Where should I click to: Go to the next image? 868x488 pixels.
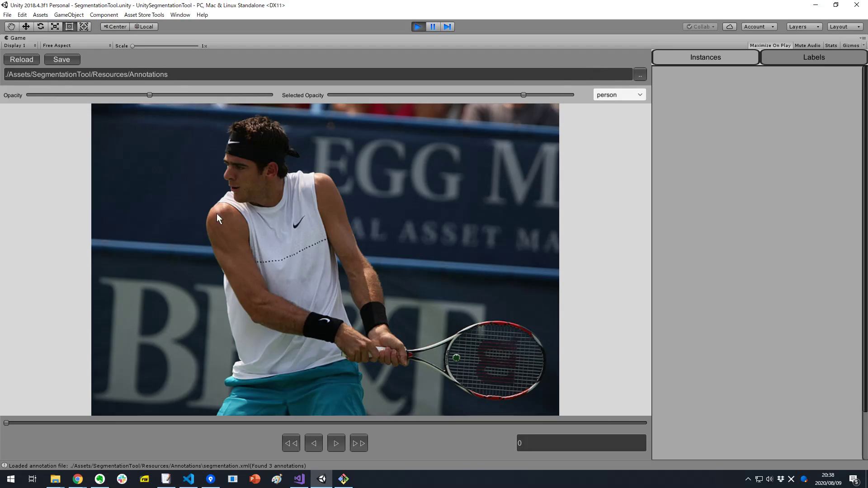(x=336, y=443)
